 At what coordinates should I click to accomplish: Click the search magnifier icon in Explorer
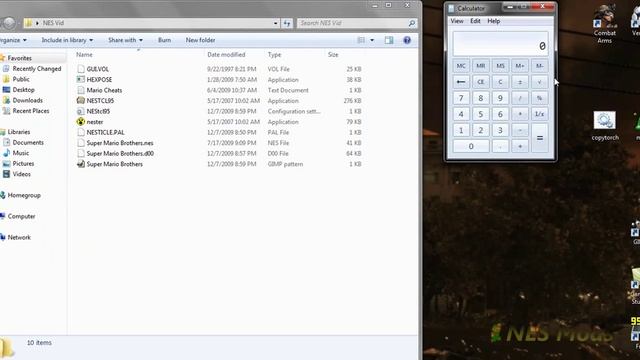pyautogui.click(x=412, y=23)
